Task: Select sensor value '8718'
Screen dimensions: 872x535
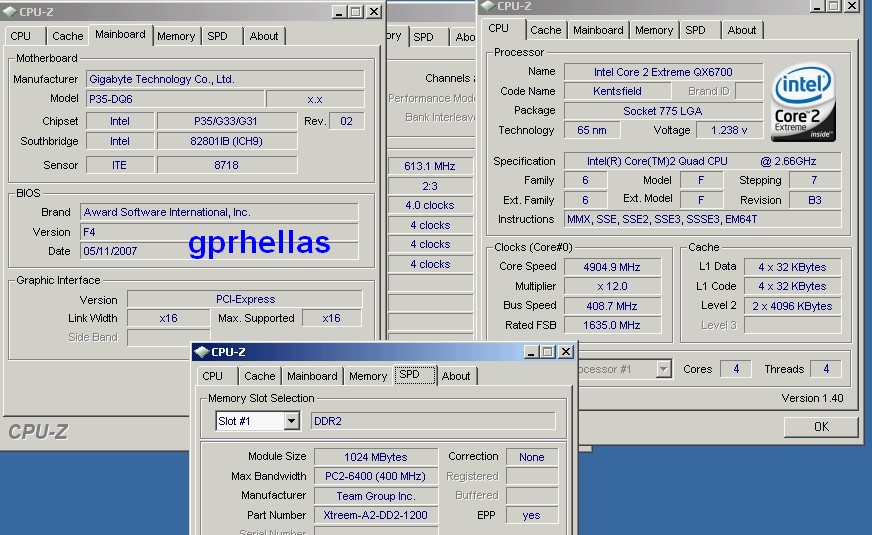Action: (x=226, y=165)
